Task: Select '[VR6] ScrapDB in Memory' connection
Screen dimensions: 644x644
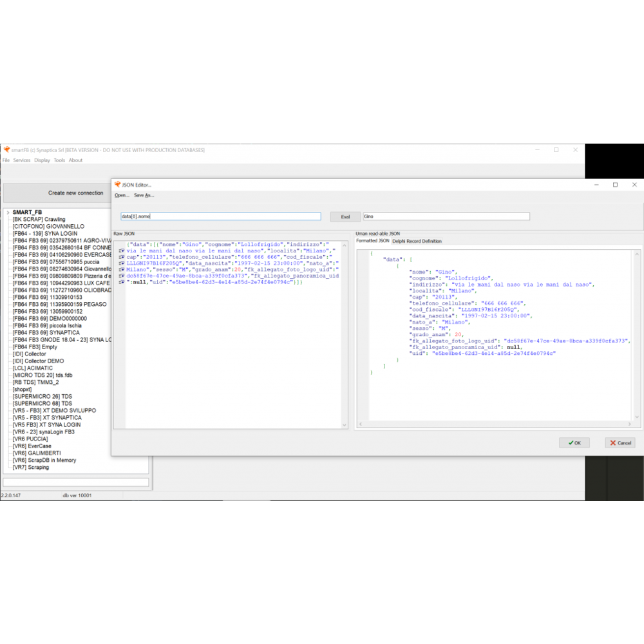Action: [44, 460]
